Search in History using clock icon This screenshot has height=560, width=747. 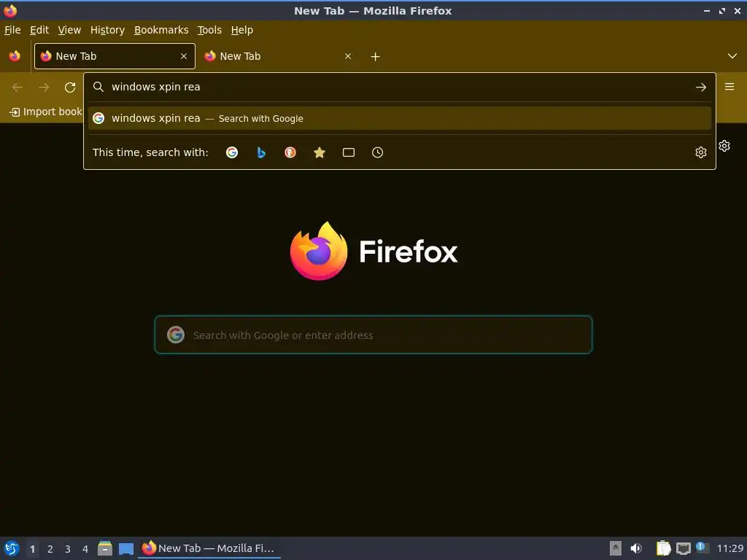(377, 152)
